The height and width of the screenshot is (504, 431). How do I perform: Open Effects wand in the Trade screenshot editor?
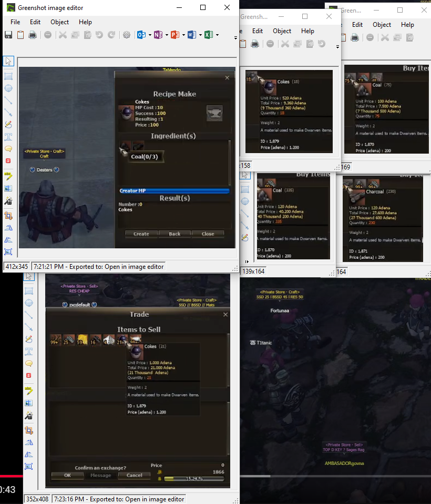tap(29, 416)
